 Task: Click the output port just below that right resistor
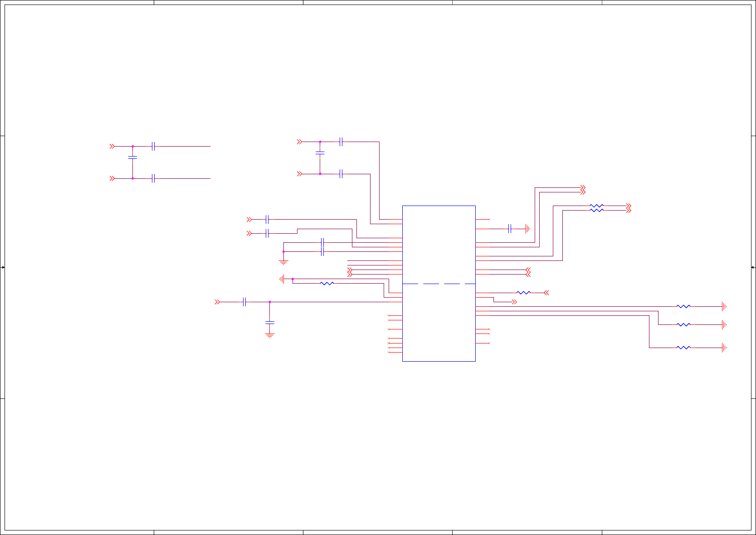pyautogui.click(x=514, y=302)
